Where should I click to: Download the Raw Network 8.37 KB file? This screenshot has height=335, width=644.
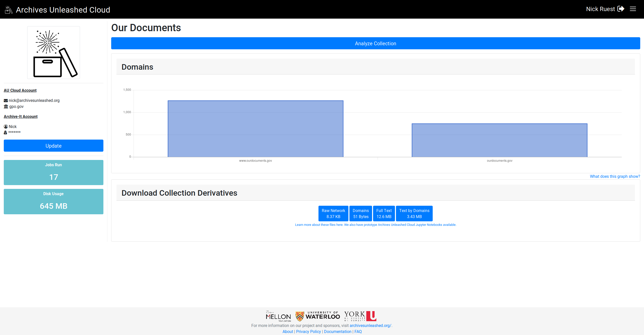333,214
